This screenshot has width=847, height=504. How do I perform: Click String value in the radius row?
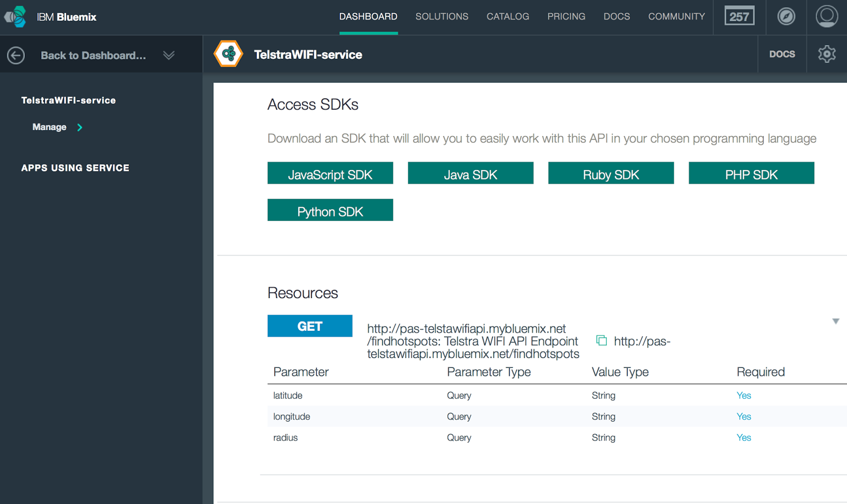(603, 438)
